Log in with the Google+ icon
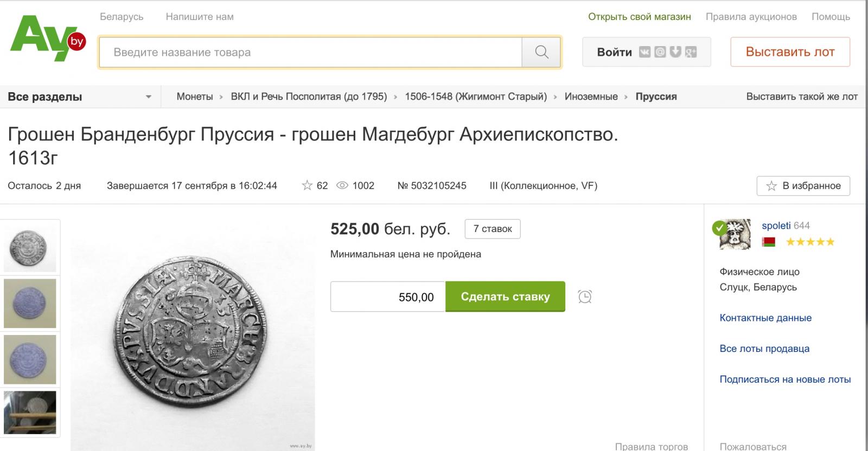This screenshot has width=868, height=451. coord(691,52)
